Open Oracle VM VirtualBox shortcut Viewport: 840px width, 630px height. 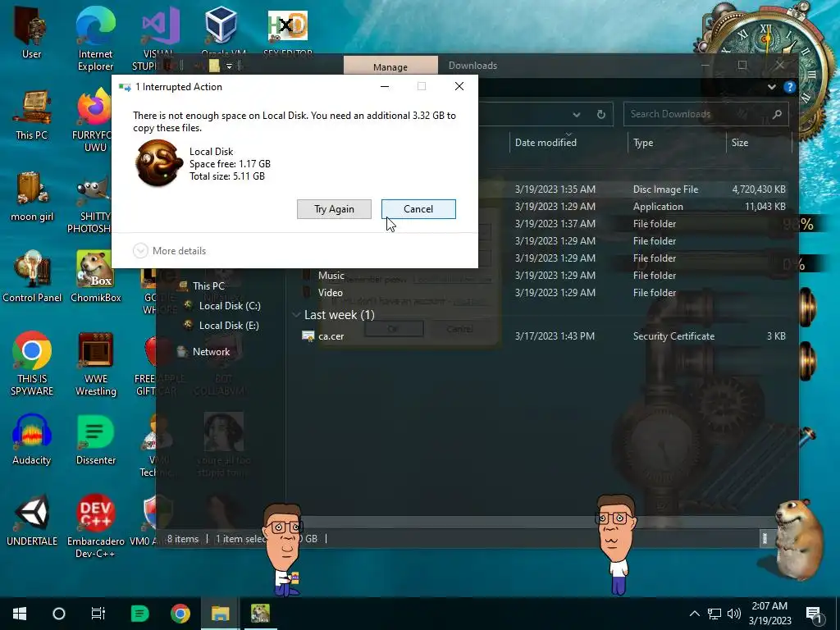click(x=222, y=32)
